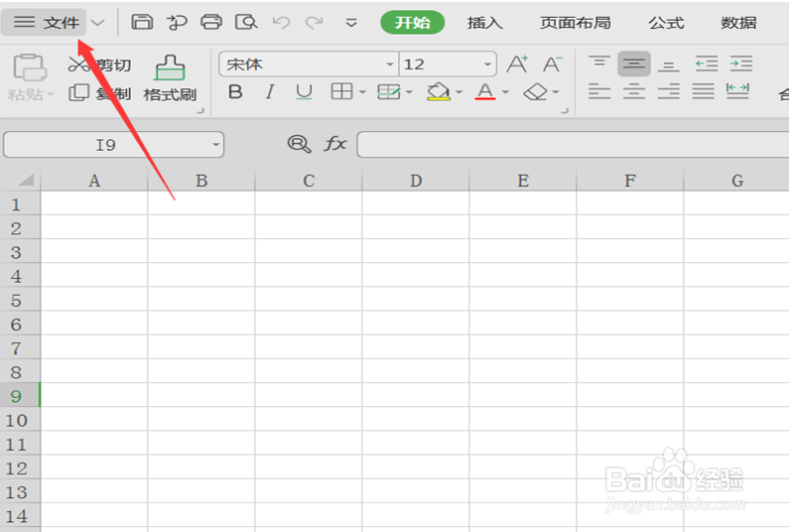Expand the borders dropdown arrow
Image resolution: width=789 pixels, height=532 pixels.
[x=362, y=92]
